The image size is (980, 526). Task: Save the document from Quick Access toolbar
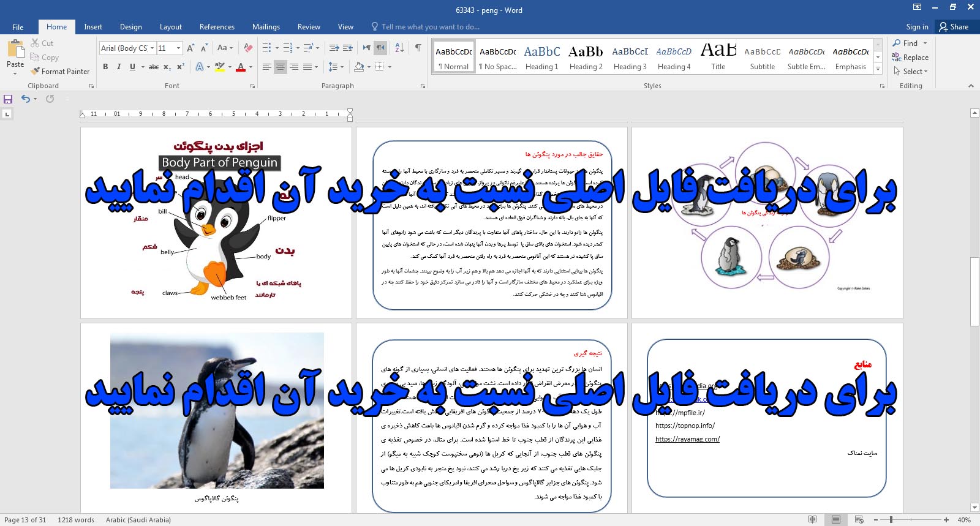click(8, 99)
